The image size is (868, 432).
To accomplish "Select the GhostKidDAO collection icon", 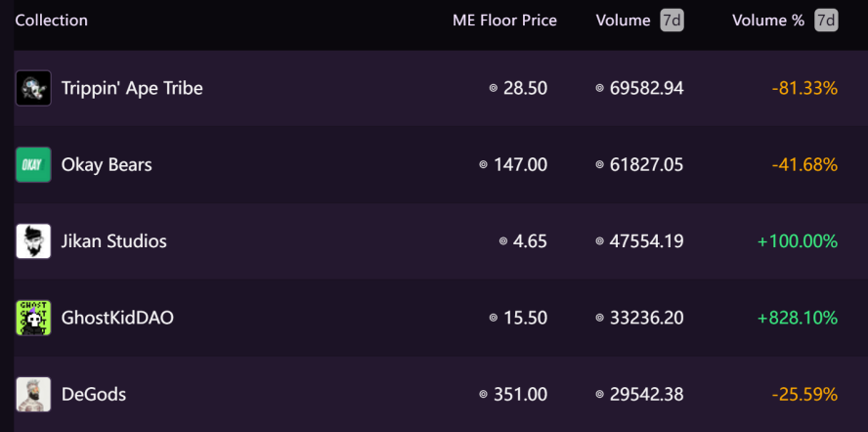I will pyautogui.click(x=33, y=318).
